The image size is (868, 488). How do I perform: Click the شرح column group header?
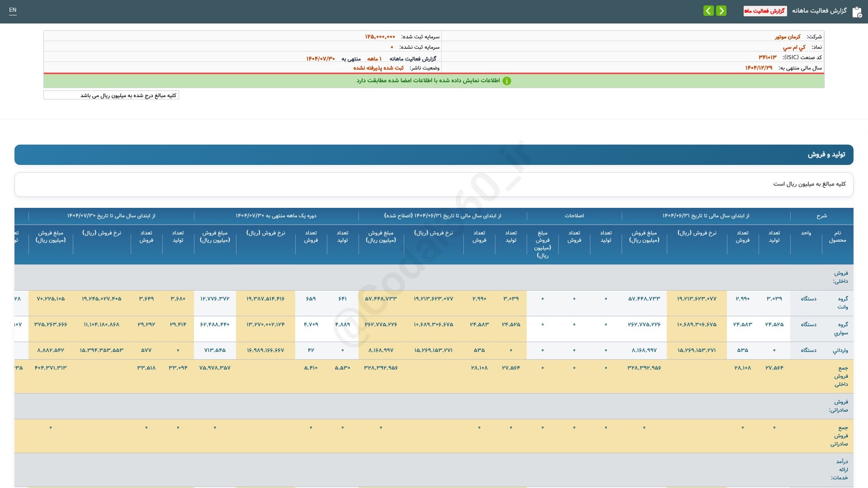coord(821,216)
